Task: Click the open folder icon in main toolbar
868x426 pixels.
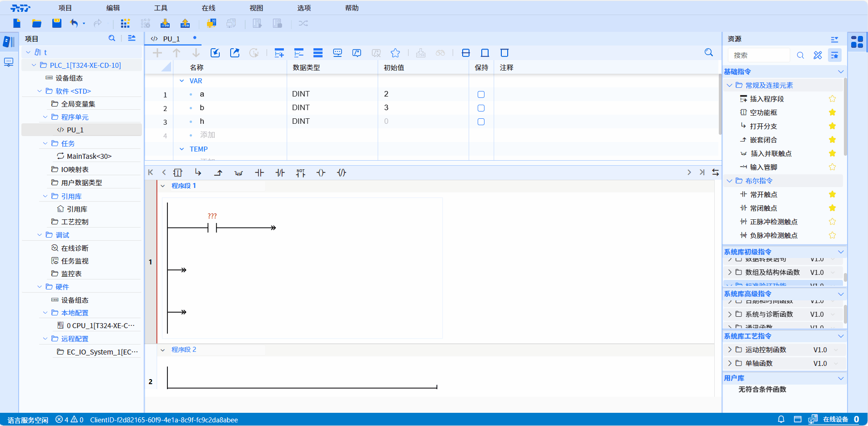Action: tap(37, 23)
